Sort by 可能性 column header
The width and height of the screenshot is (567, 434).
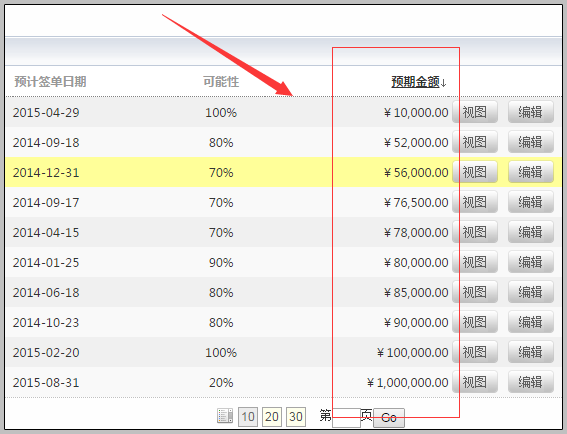[x=221, y=82]
